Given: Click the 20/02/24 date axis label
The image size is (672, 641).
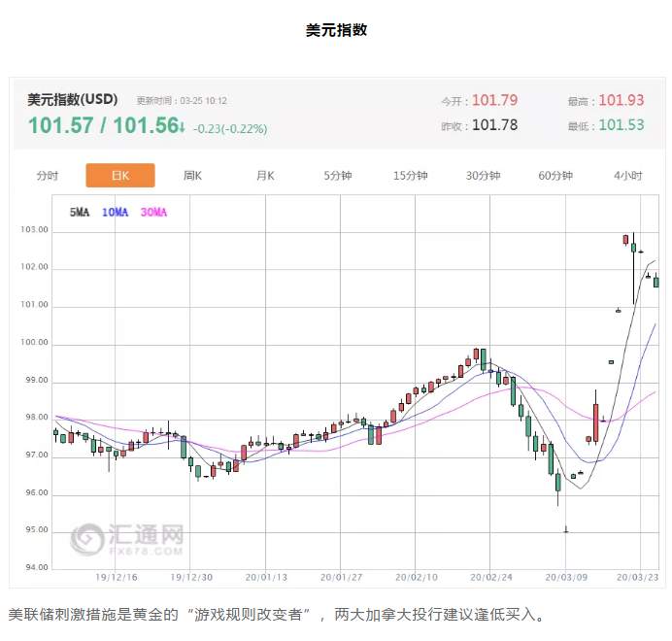Looking at the screenshot, I should (491, 578).
